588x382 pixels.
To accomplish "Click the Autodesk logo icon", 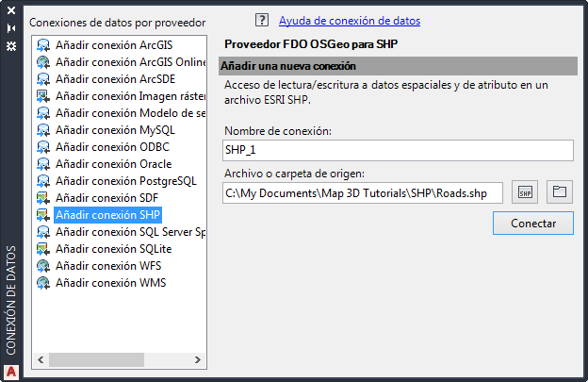I will [x=11, y=371].
